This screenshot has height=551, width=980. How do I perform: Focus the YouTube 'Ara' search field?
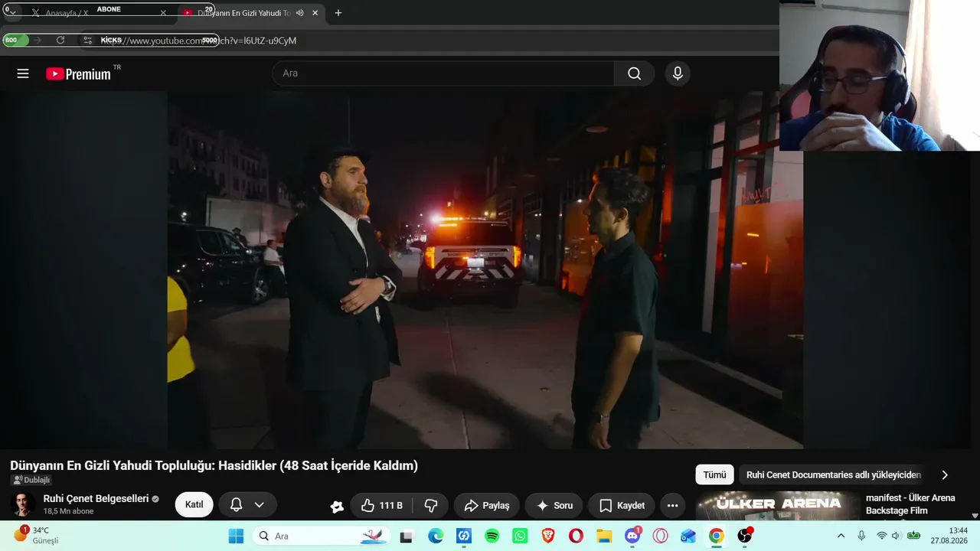click(x=443, y=73)
